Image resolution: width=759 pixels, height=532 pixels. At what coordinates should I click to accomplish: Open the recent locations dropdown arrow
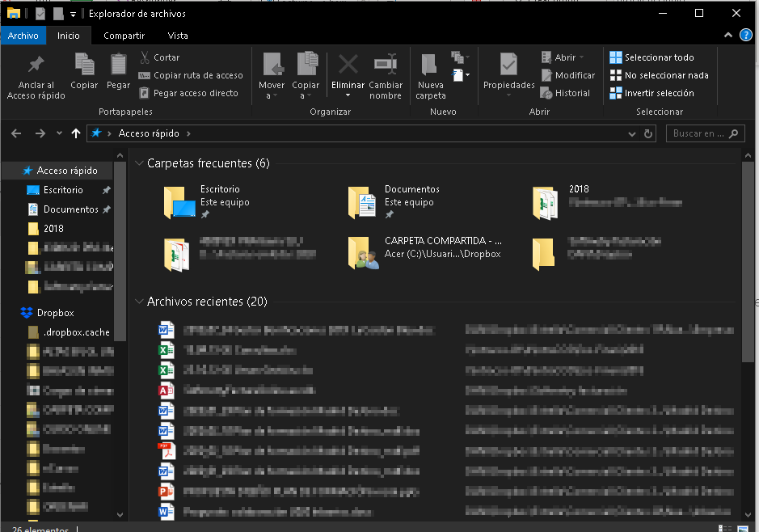click(x=59, y=133)
